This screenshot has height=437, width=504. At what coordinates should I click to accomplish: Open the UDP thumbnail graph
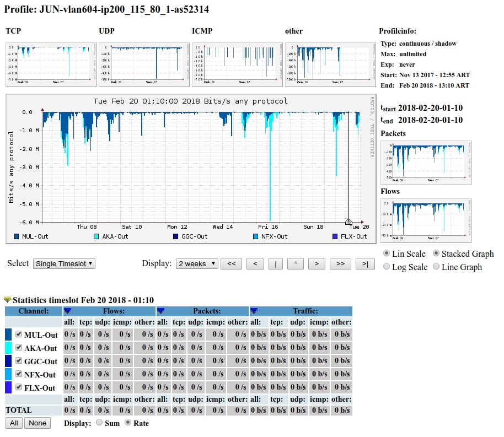pos(143,64)
